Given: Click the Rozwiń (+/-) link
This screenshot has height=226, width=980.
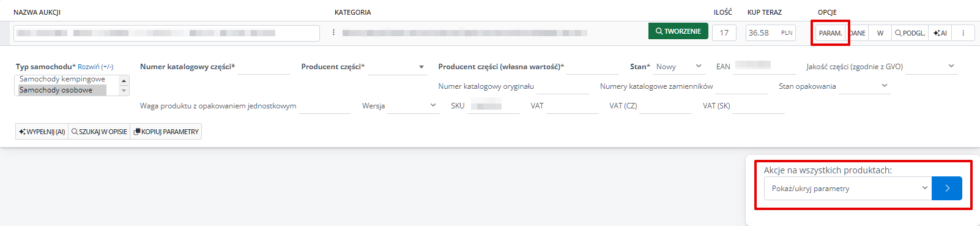Looking at the screenshot, I should point(95,67).
